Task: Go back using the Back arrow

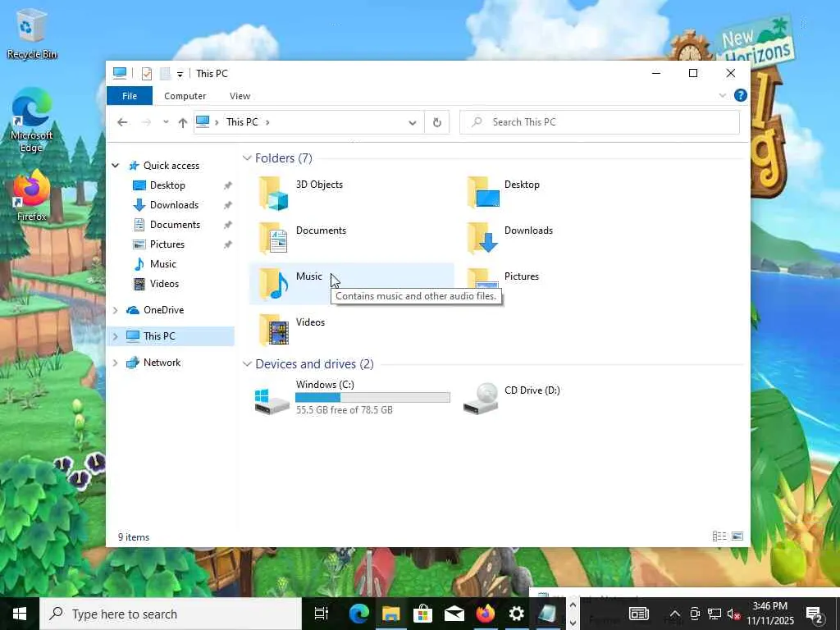Action: pyautogui.click(x=122, y=122)
